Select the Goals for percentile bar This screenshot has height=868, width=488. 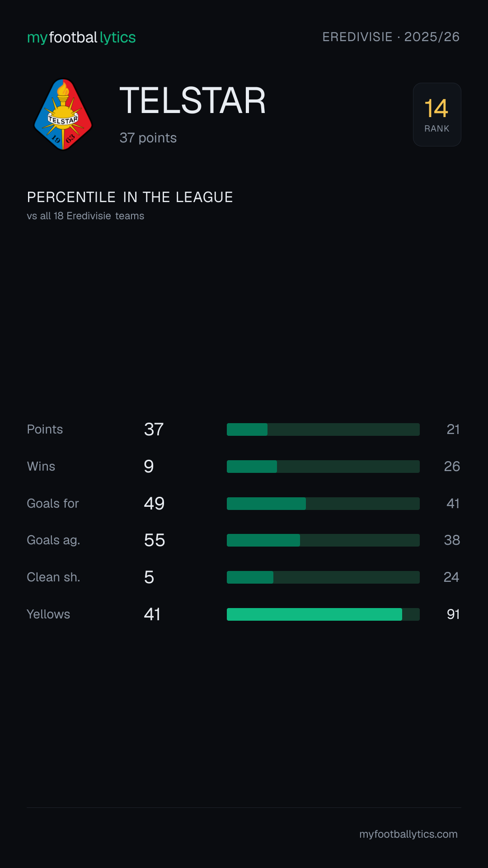coord(323,504)
